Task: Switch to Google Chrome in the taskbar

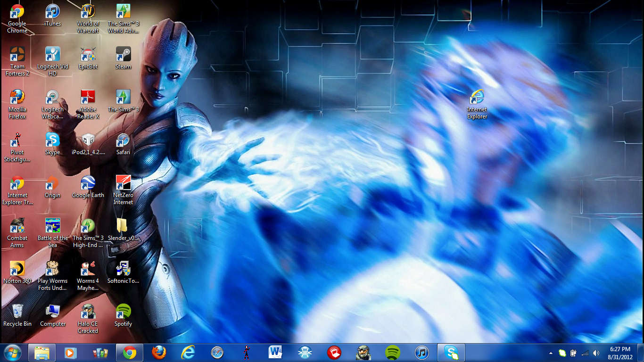Action: [130, 353]
